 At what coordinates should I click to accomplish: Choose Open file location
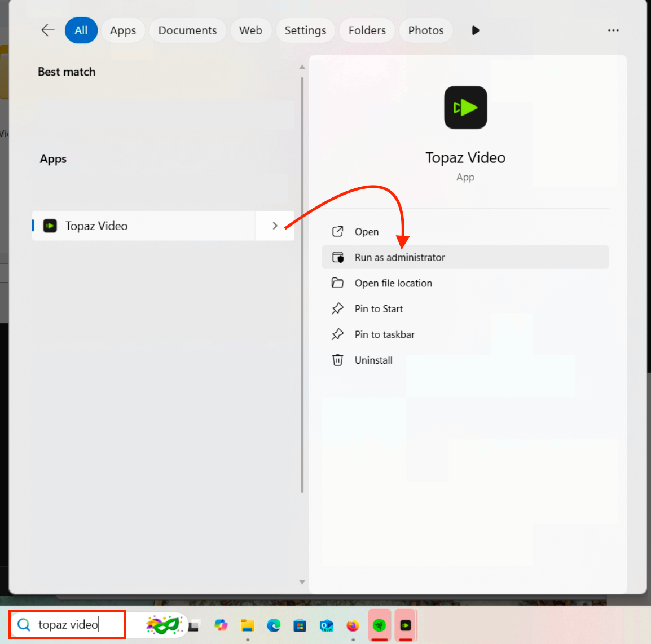tap(465, 283)
